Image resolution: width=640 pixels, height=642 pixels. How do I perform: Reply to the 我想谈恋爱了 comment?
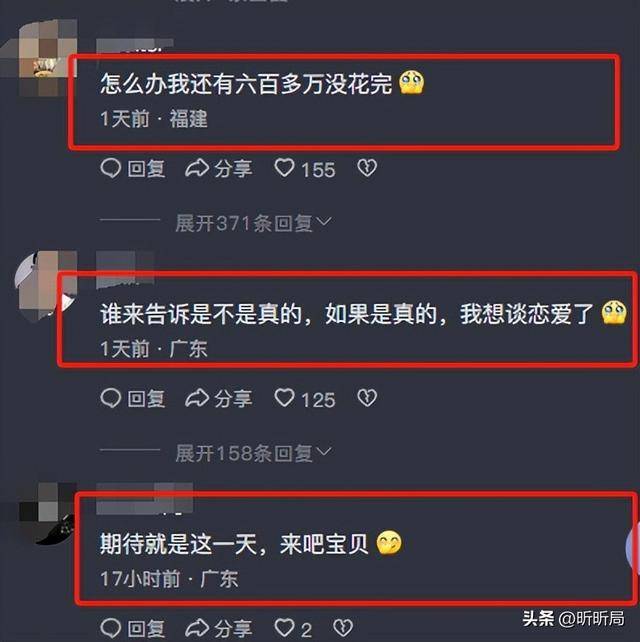(x=133, y=399)
